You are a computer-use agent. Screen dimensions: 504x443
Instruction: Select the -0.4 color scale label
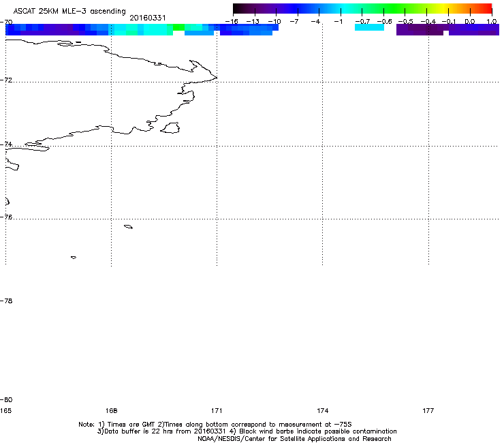[x=428, y=22]
